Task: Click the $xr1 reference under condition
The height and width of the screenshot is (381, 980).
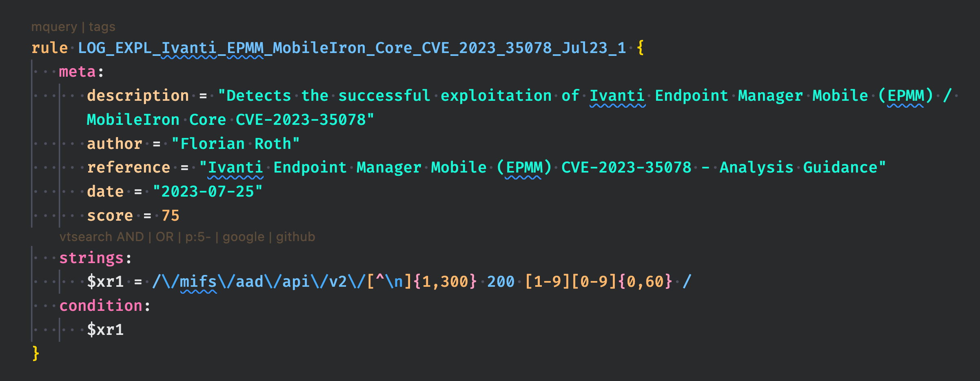Action: pos(105,330)
